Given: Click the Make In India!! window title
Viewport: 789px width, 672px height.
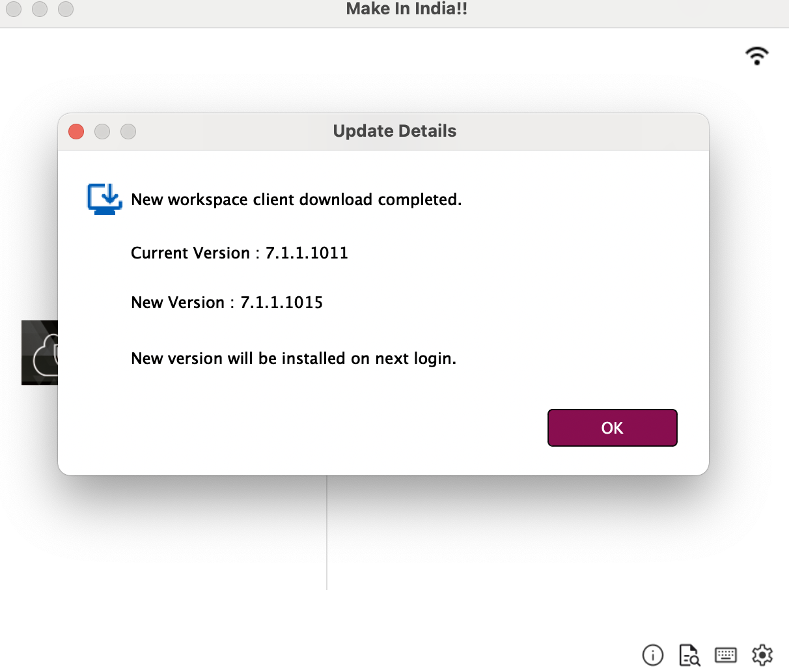Looking at the screenshot, I should pos(406,9).
